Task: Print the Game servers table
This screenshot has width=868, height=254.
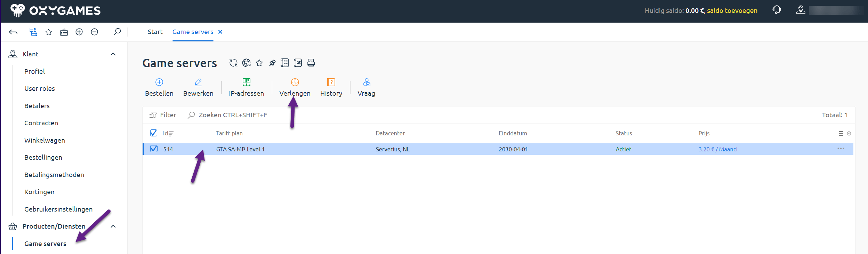Action: pos(311,63)
